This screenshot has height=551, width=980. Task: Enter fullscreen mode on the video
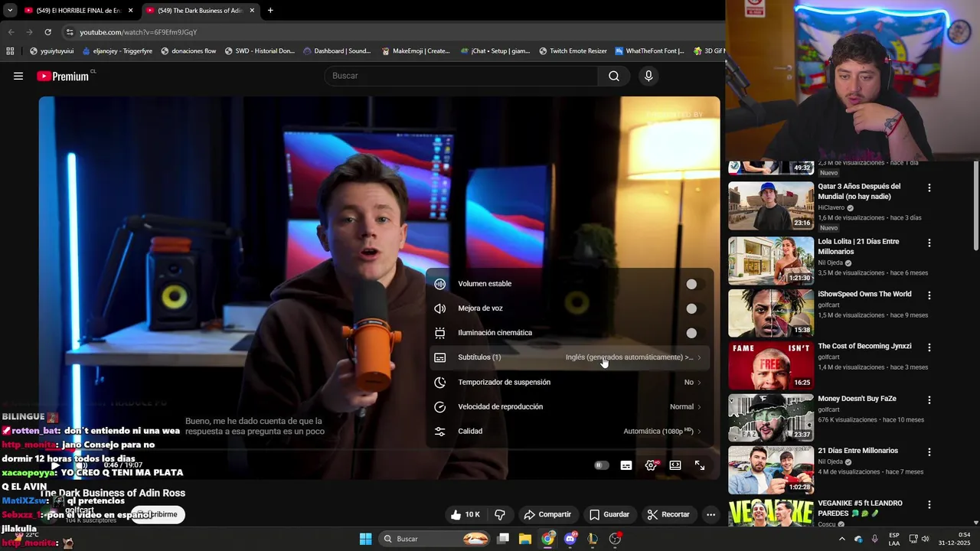[700, 465]
